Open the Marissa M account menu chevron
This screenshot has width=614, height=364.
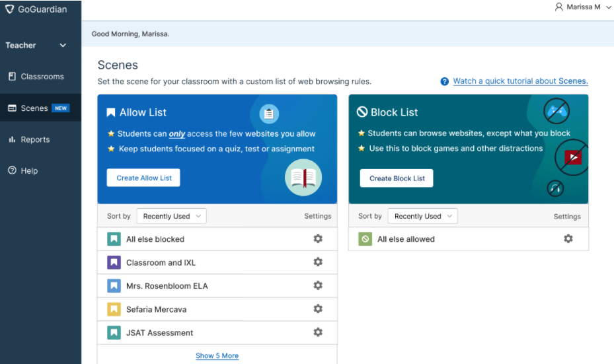(609, 7)
